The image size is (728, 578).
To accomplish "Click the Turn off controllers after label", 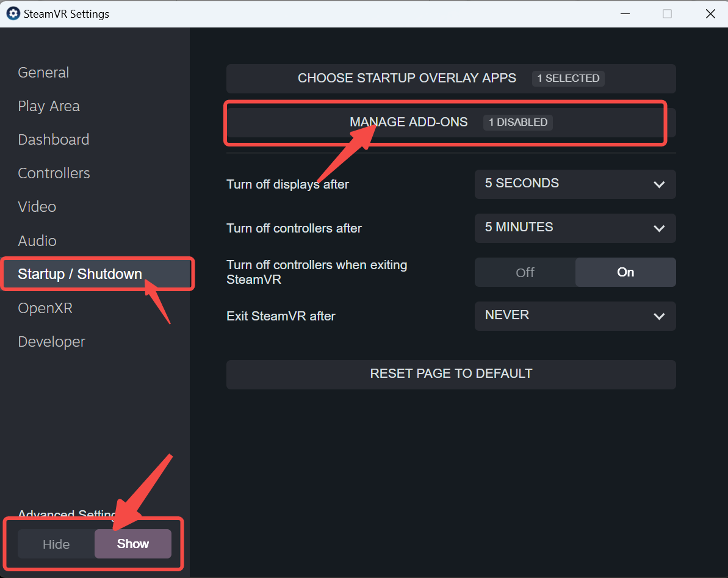I will pos(294,228).
